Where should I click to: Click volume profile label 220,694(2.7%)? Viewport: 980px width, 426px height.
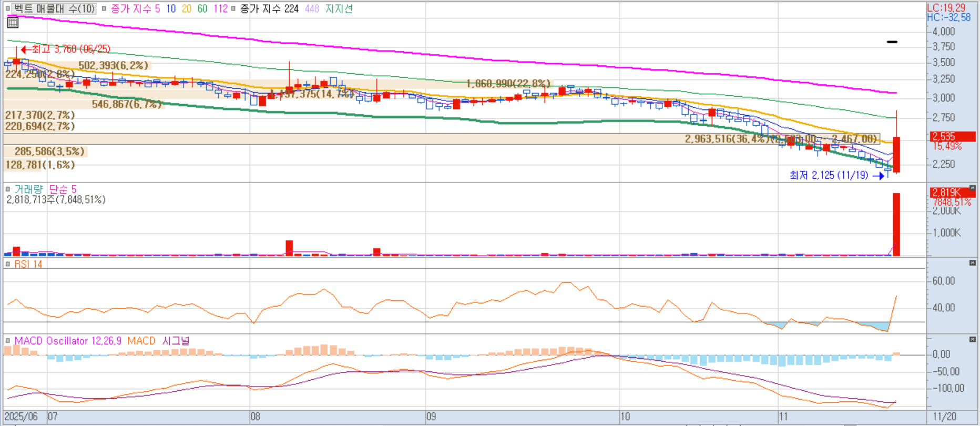40,126
